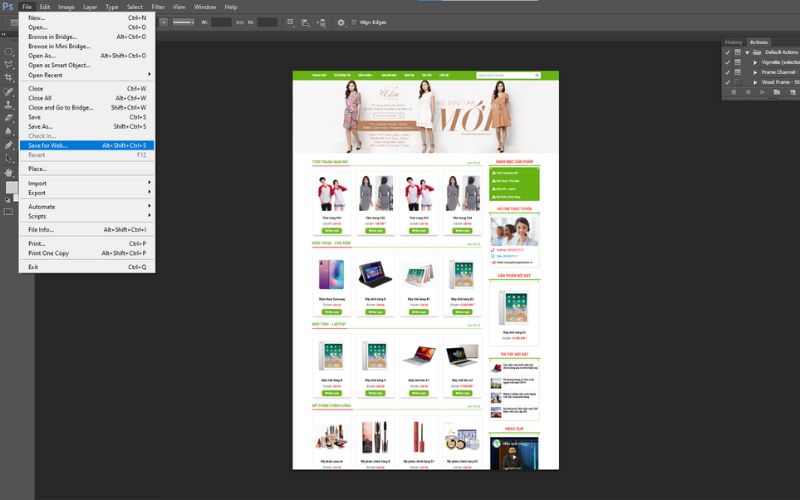This screenshot has width=800, height=500.
Task: Collapse the Default Actions set
Action: [x=747, y=52]
